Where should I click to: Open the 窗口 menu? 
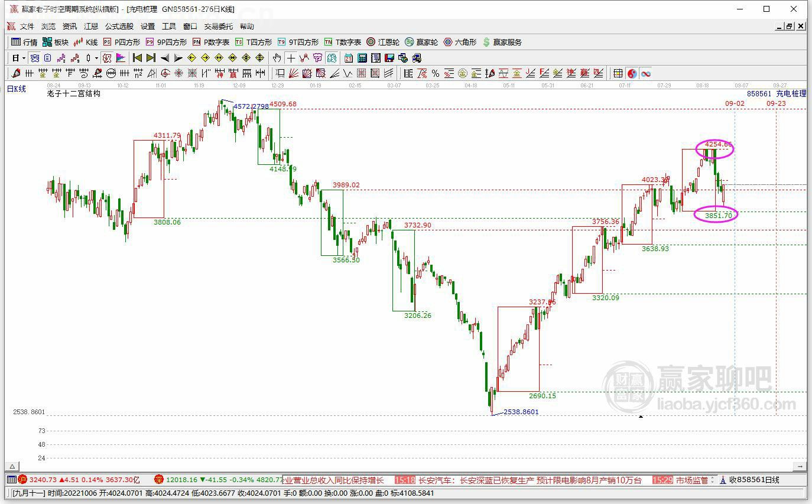190,27
